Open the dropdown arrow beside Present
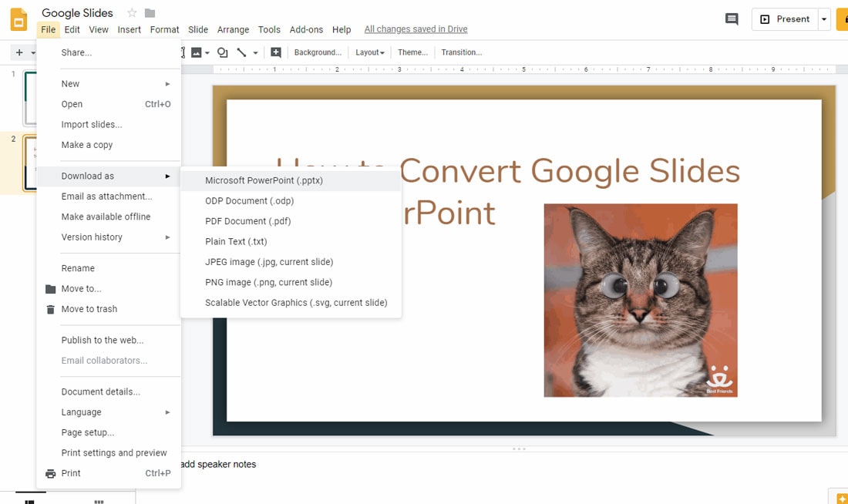 tap(823, 19)
